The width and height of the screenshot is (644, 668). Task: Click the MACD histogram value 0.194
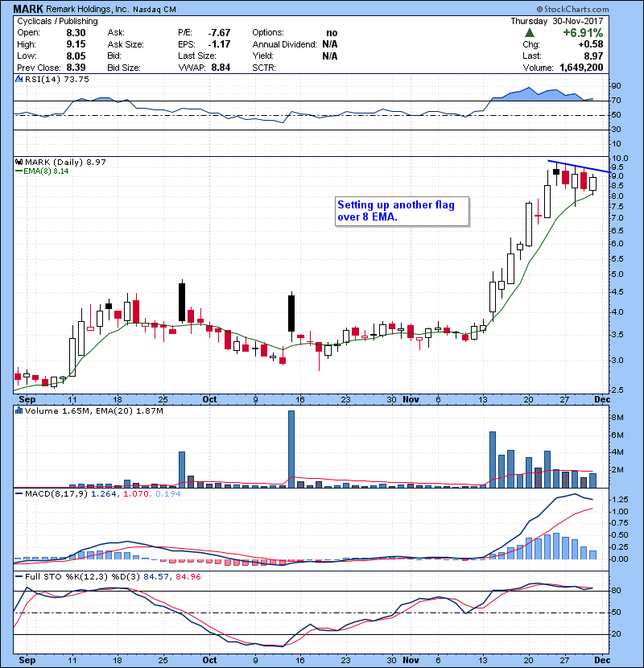coord(168,494)
